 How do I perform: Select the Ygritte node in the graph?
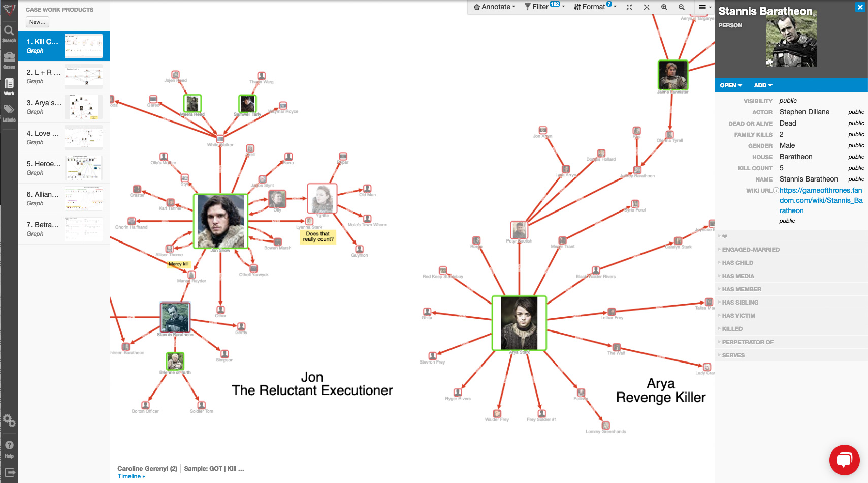[x=322, y=198]
